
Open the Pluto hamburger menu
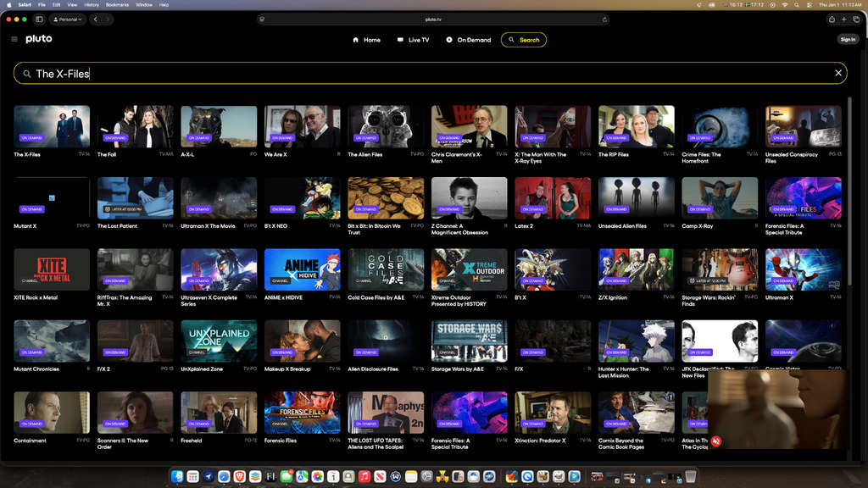pos(14,39)
